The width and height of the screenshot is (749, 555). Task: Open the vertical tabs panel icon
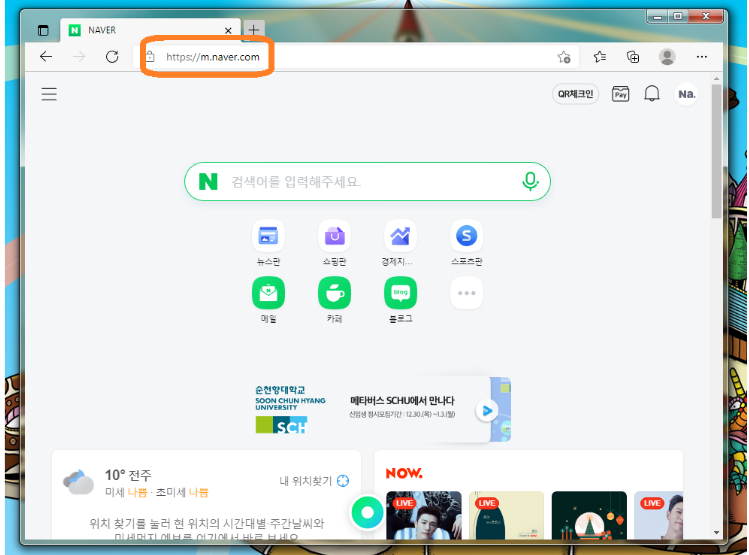click(43, 31)
